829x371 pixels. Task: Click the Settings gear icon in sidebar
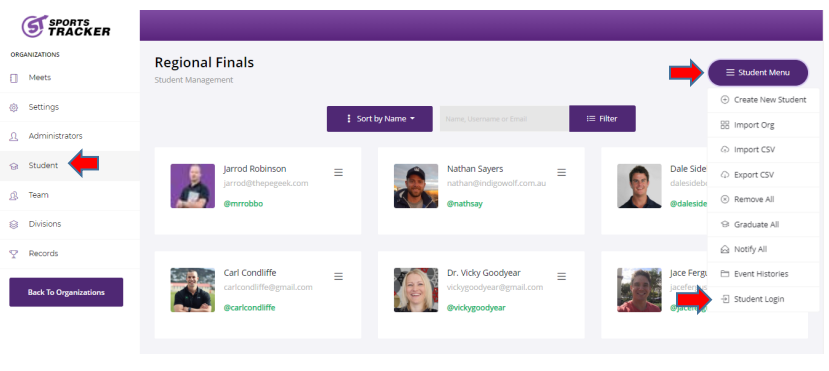[14, 107]
